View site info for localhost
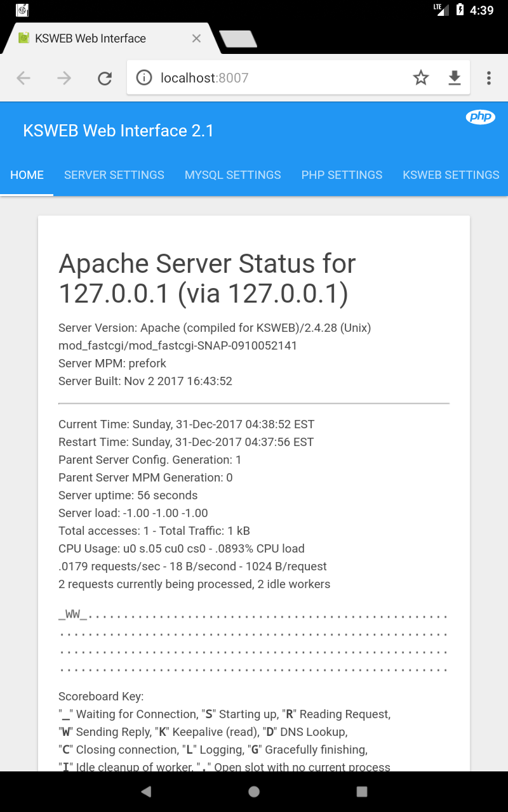Viewport: 508px width, 812px height. 145,78
